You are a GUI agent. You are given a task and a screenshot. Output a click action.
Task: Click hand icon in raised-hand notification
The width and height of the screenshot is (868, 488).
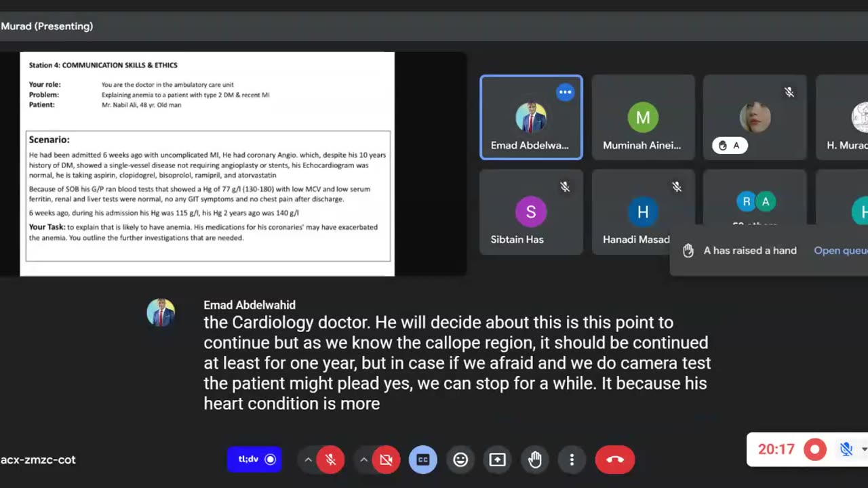point(688,251)
